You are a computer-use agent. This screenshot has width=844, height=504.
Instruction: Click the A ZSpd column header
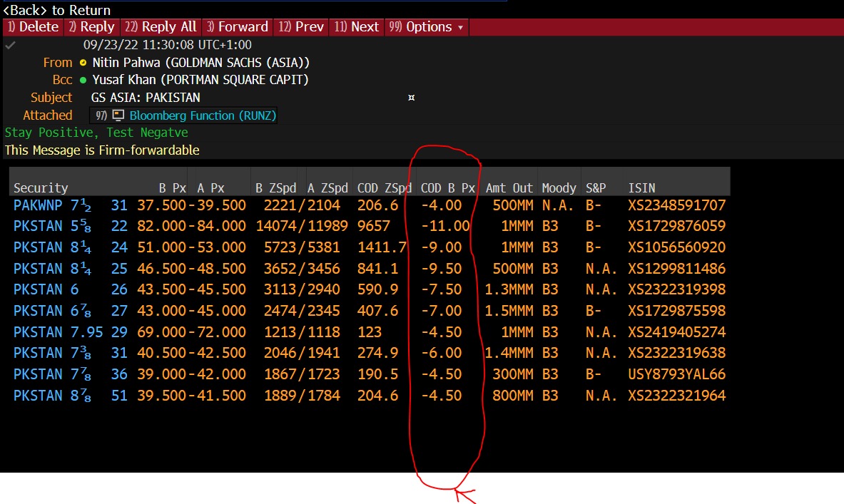(327, 187)
